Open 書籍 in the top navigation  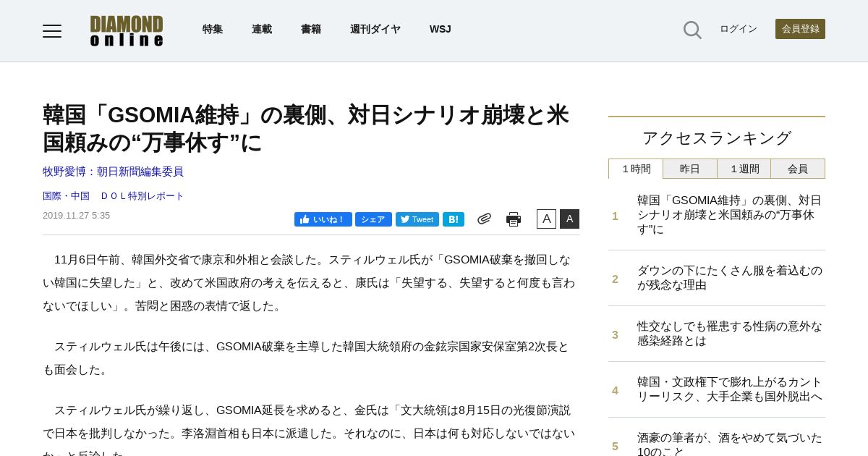(x=311, y=29)
